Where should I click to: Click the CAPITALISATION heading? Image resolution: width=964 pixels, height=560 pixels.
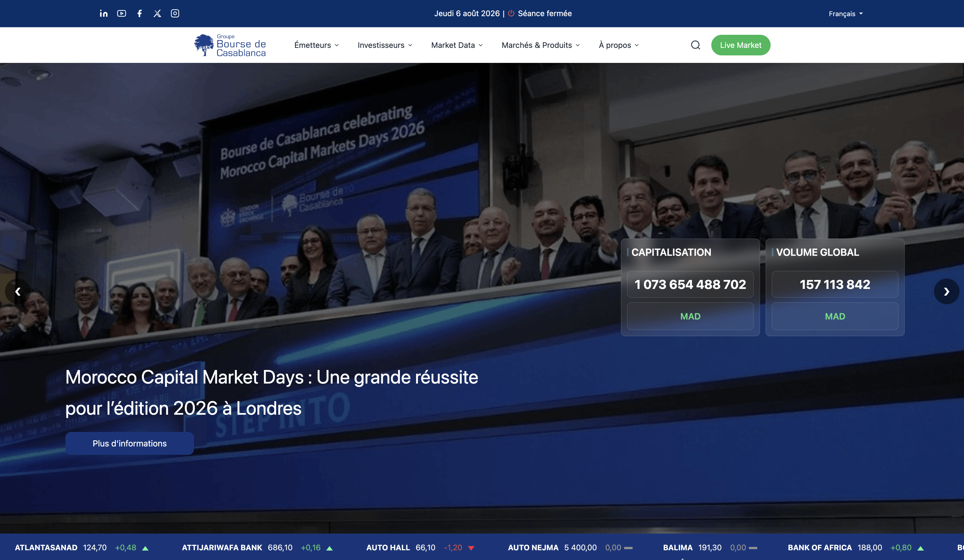point(671,252)
